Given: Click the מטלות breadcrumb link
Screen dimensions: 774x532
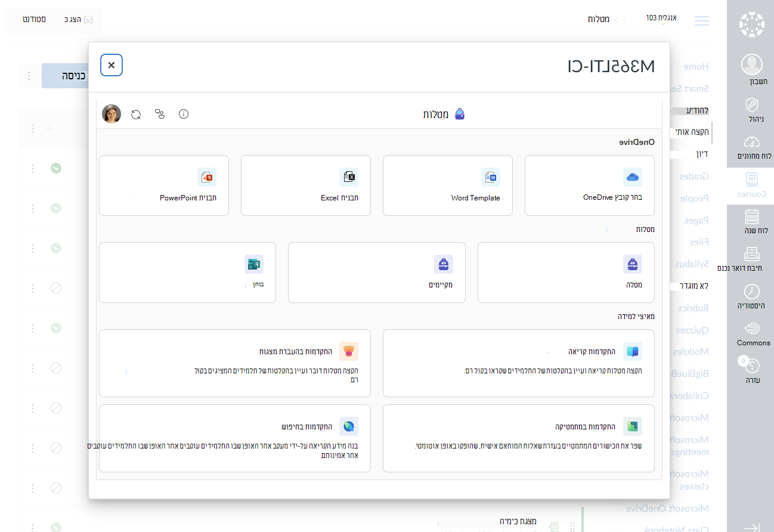Looking at the screenshot, I should (598, 20).
